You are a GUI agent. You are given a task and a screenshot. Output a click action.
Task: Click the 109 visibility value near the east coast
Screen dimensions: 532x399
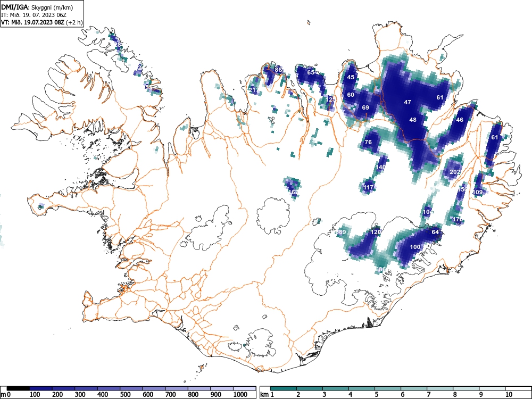(x=477, y=192)
